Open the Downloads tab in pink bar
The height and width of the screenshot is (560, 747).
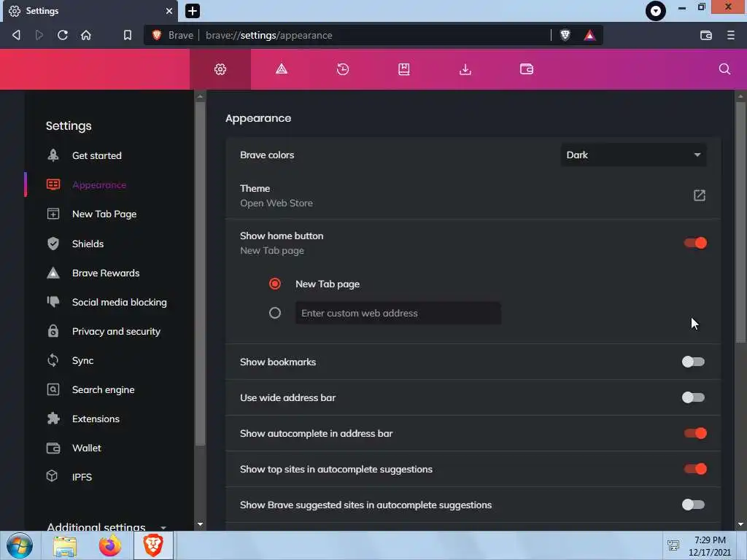[465, 69]
